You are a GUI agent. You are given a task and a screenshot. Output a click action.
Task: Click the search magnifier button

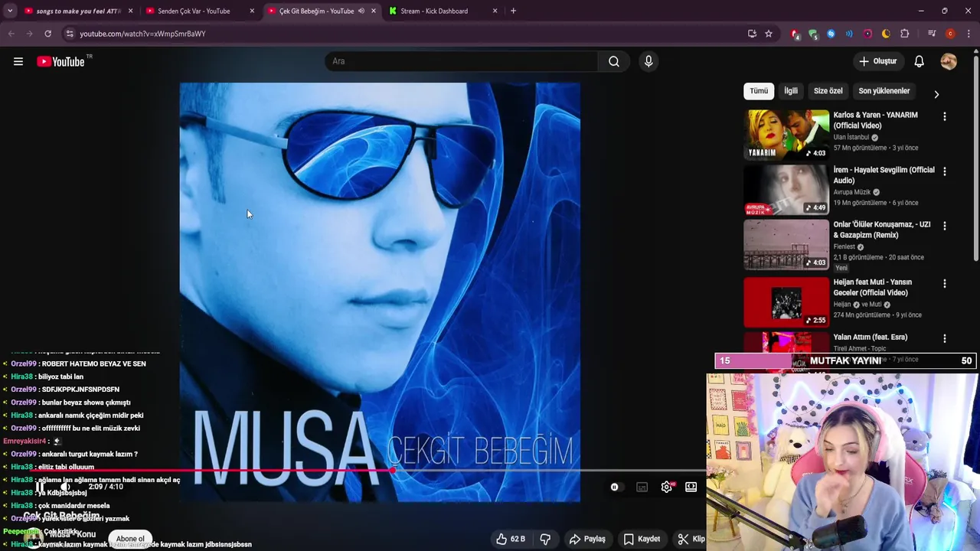[614, 61]
